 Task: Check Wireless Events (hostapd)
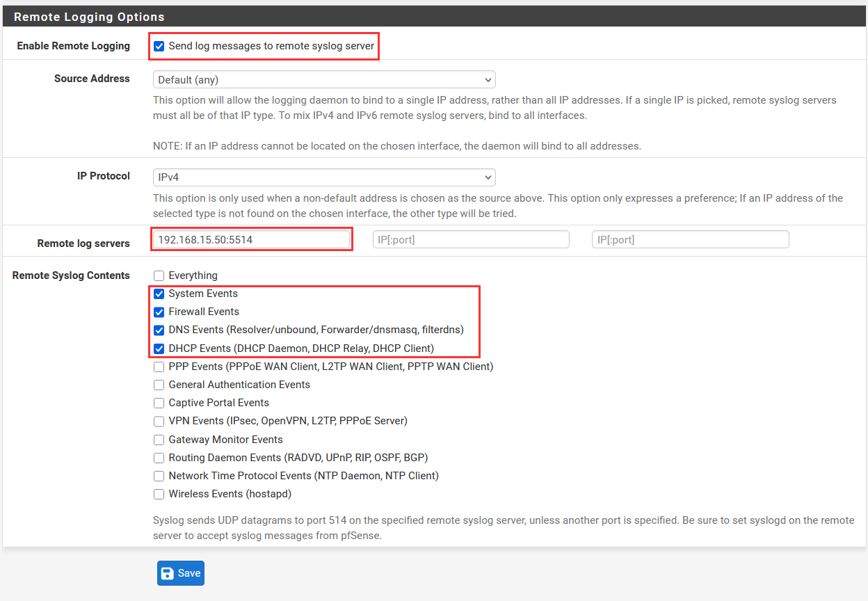(x=159, y=495)
